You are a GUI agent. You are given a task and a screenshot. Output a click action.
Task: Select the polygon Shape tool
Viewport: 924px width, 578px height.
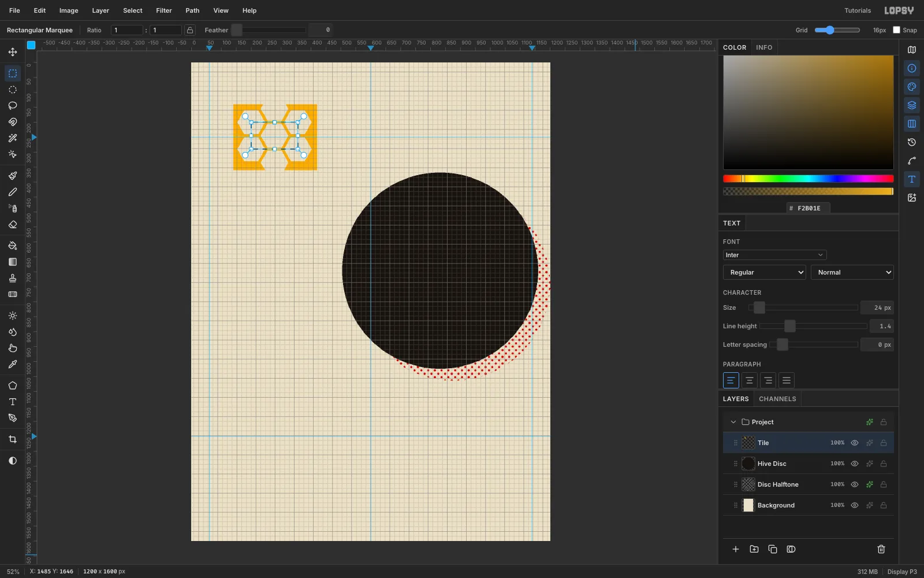13,386
